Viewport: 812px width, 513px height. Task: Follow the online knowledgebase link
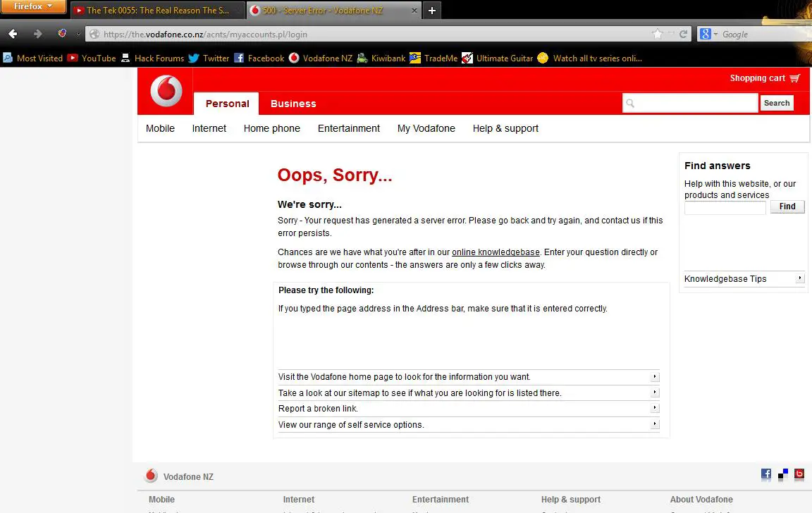tap(496, 252)
